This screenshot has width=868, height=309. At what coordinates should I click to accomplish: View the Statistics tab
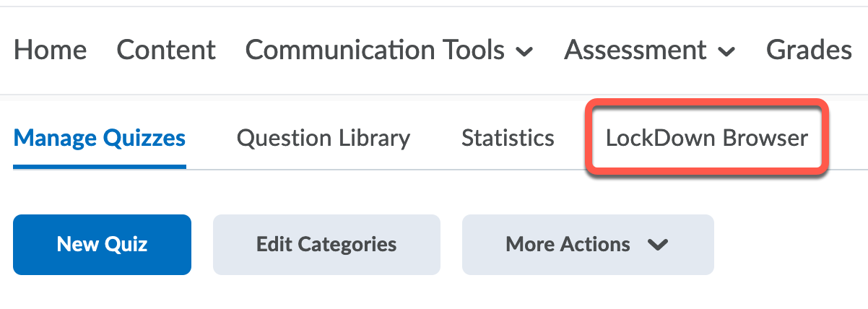click(x=508, y=138)
